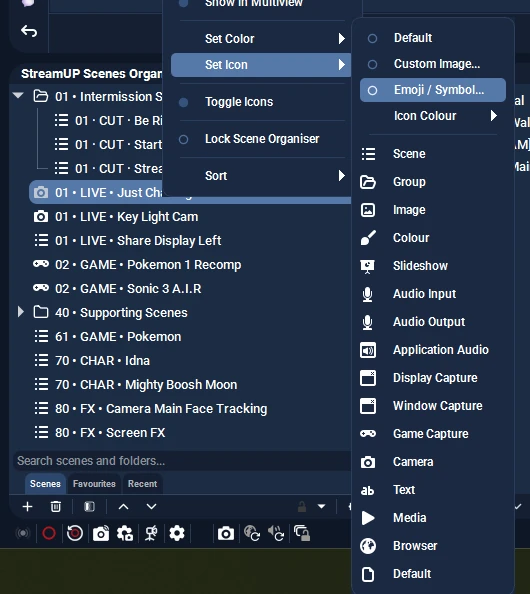Select scene 70 CHAR Idna
The height and width of the screenshot is (594, 530).
[x=189, y=361]
